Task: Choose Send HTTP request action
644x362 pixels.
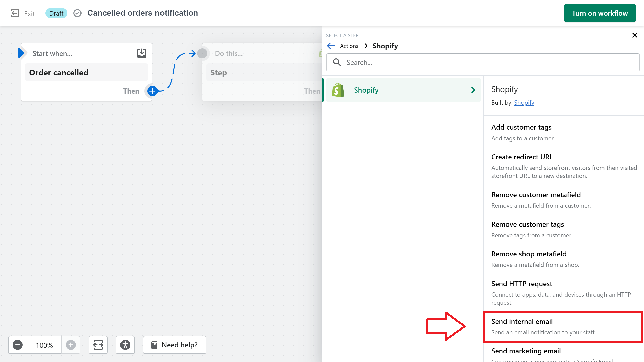Action: [563, 293]
